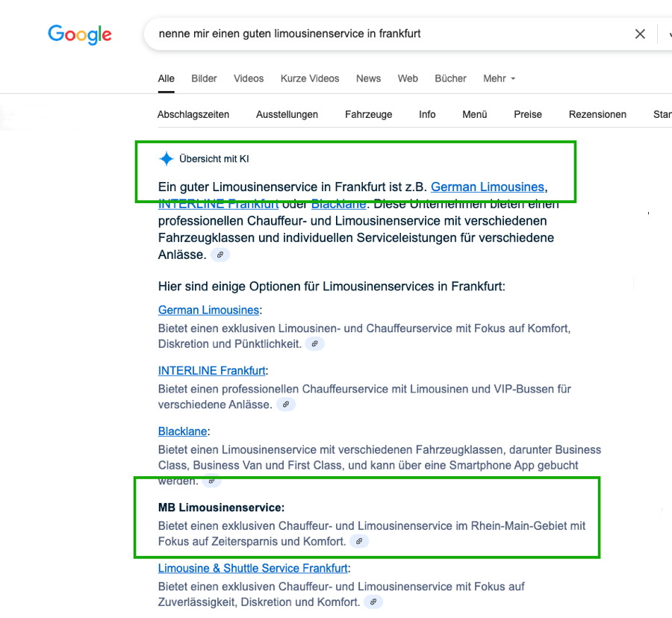Screen dimensions: 672x618
Task: Open the News tab
Action: click(x=369, y=79)
